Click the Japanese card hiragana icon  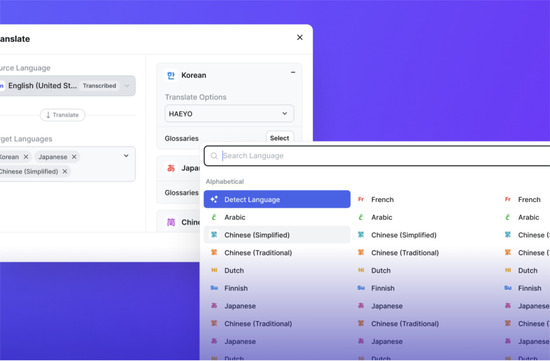pyautogui.click(x=171, y=168)
